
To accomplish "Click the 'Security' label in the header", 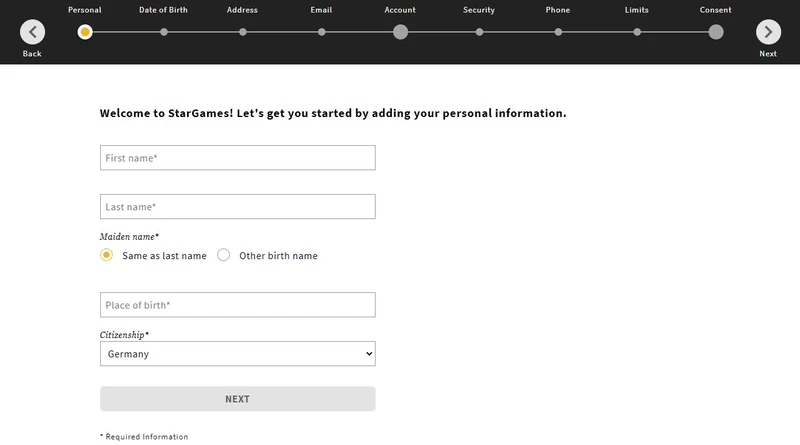I will 479,10.
